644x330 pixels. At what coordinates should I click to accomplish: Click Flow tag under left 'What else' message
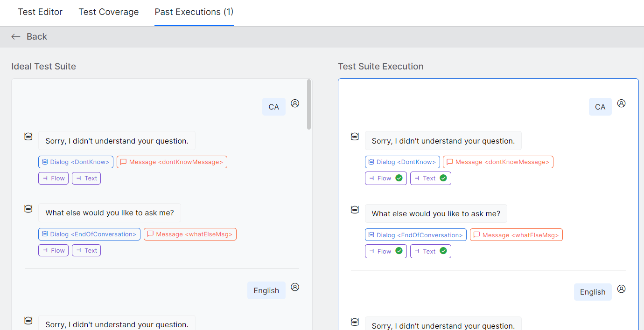[53, 250]
